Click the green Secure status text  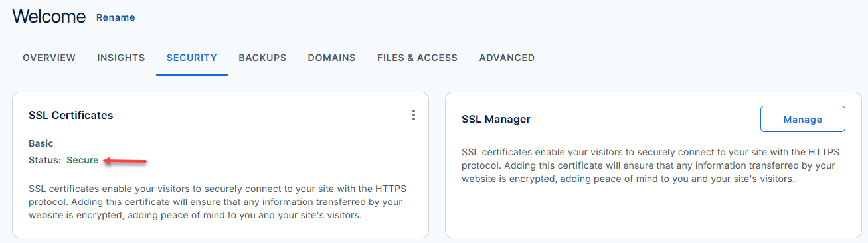coord(82,160)
